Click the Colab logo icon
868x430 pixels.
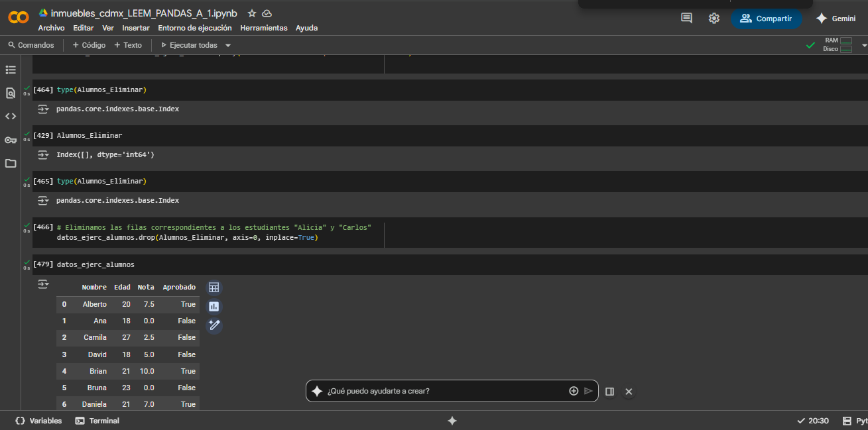tap(19, 17)
